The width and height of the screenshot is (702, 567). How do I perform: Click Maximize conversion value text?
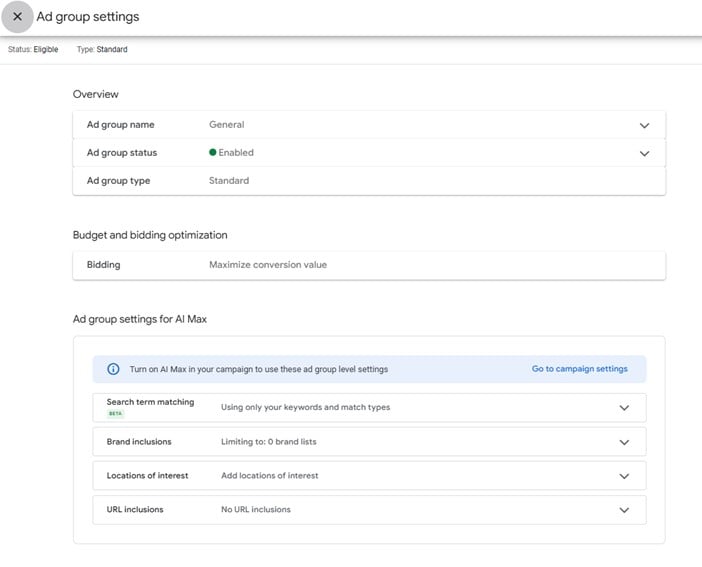click(268, 265)
